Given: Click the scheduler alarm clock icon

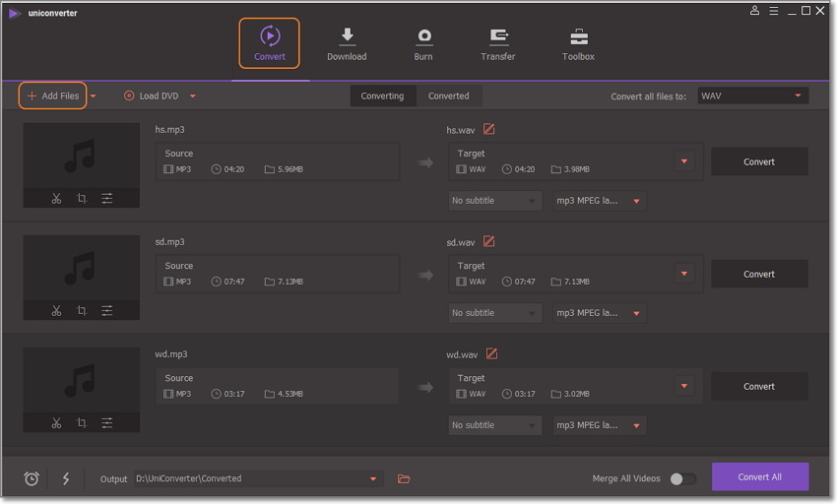Looking at the screenshot, I should point(32,478).
